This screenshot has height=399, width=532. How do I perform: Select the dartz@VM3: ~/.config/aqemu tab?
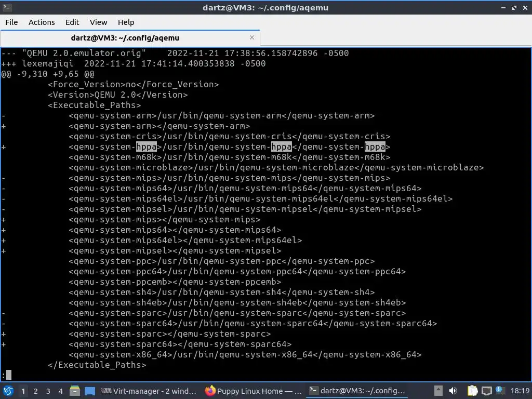click(x=125, y=37)
